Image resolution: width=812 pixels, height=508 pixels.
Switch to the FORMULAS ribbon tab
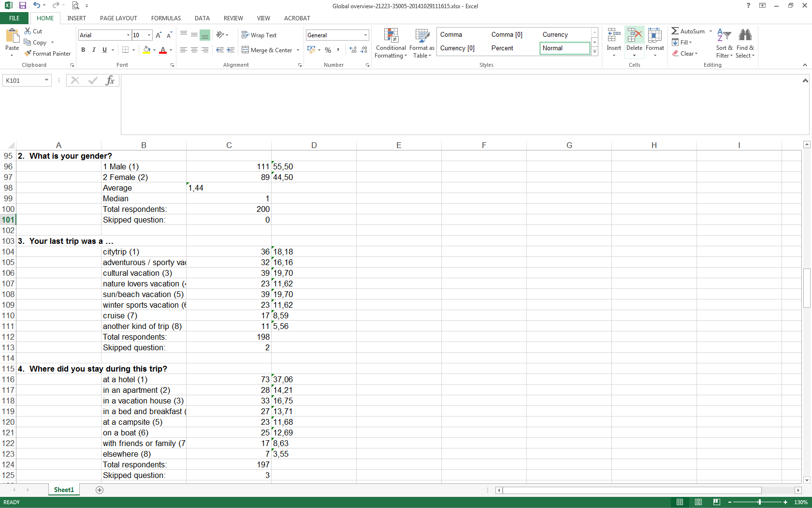coord(166,18)
